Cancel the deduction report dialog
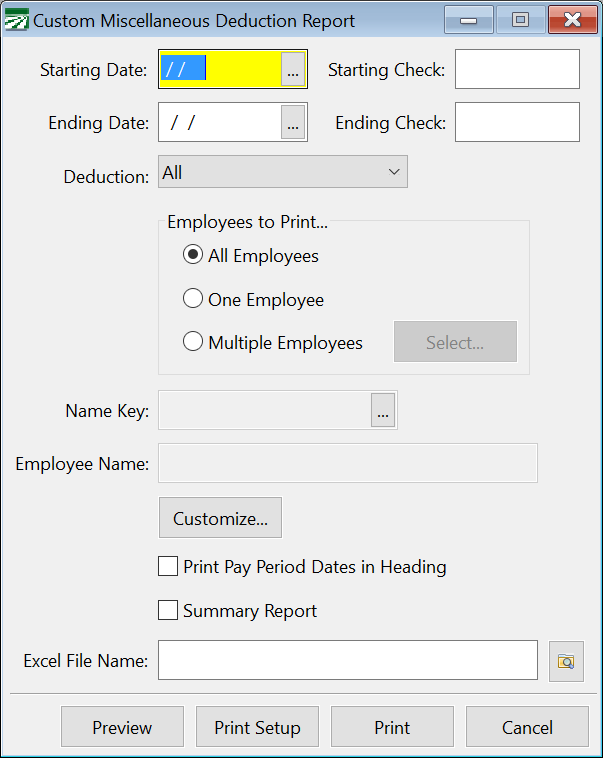Image resolution: width=603 pixels, height=758 pixels. point(527,727)
